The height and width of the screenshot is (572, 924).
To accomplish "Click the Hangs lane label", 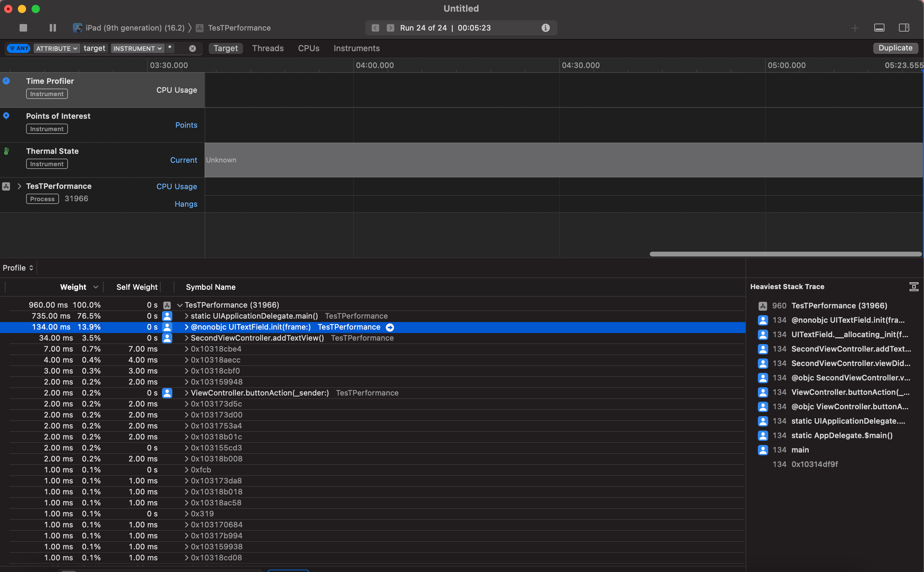I will pyautogui.click(x=186, y=204).
